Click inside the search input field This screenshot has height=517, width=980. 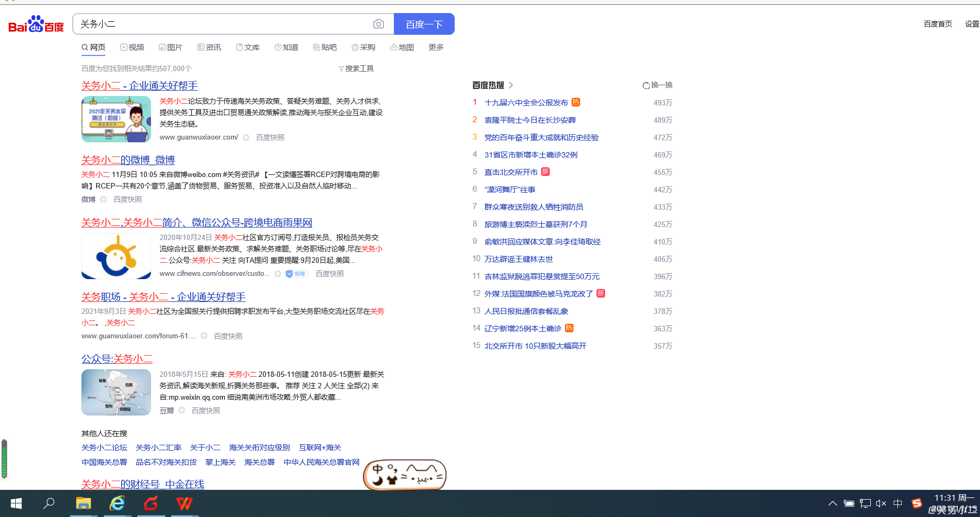223,24
